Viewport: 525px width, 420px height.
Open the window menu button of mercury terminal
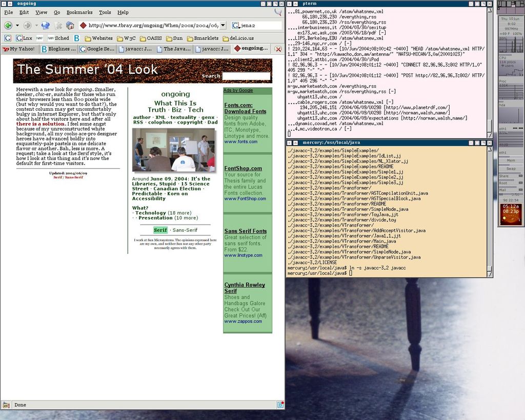pos(290,143)
